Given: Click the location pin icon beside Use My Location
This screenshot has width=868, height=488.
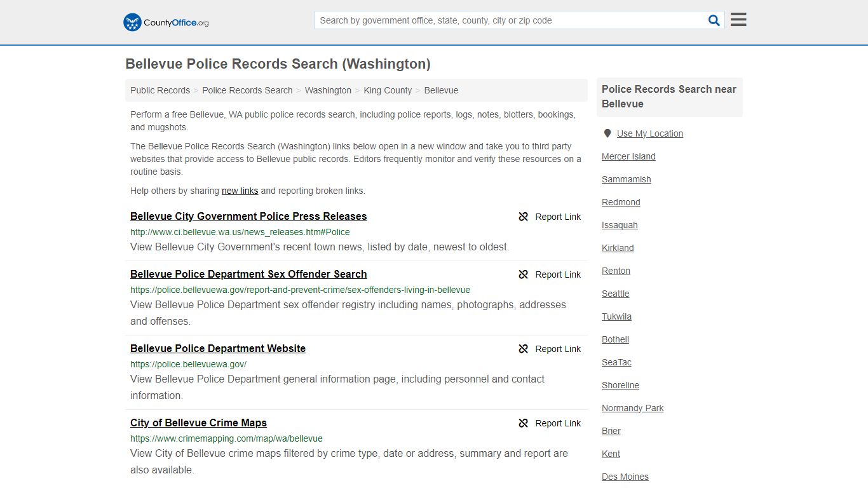Looking at the screenshot, I should pos(607,133).
